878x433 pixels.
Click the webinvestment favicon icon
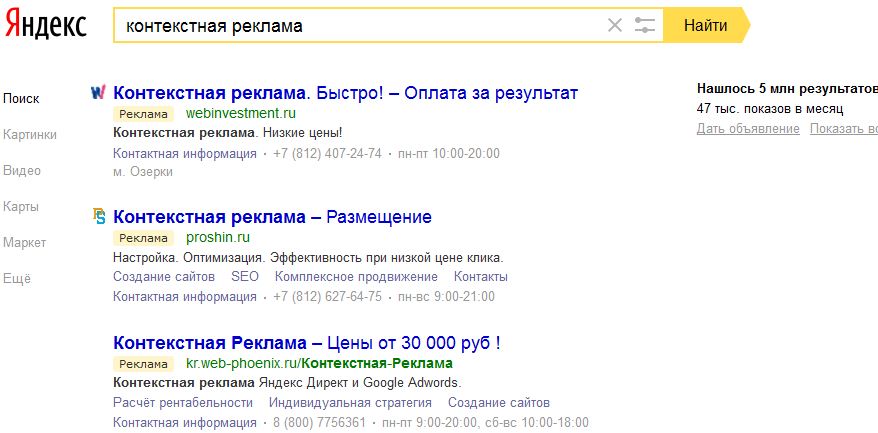(x=98, y=93)
